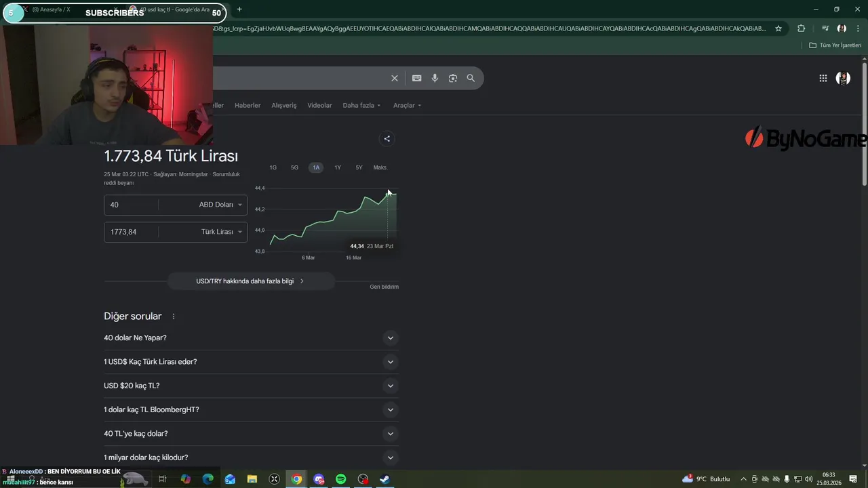Open Spotify from the taskbar

tap(340, 479)
